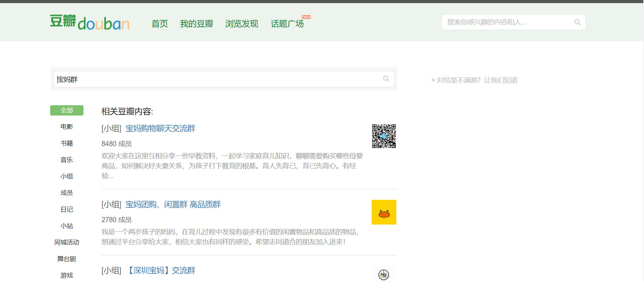Viewport: 644px width, 282px height.
Task: Filter results by 电影
Action: pyautogui.click(x=67, y=127)
